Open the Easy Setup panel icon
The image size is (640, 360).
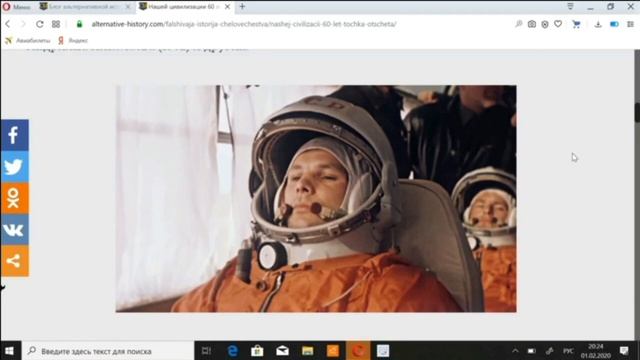coord(630,24)
